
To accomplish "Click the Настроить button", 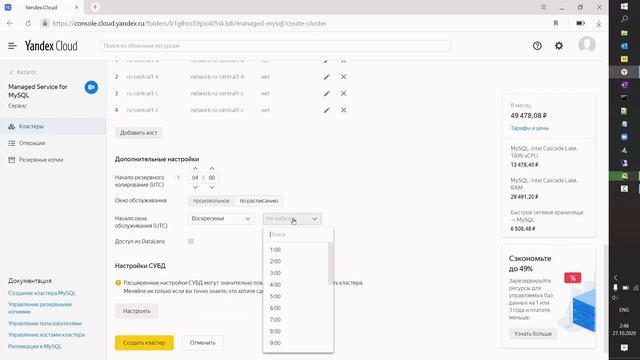I will (x=137, y=311).
